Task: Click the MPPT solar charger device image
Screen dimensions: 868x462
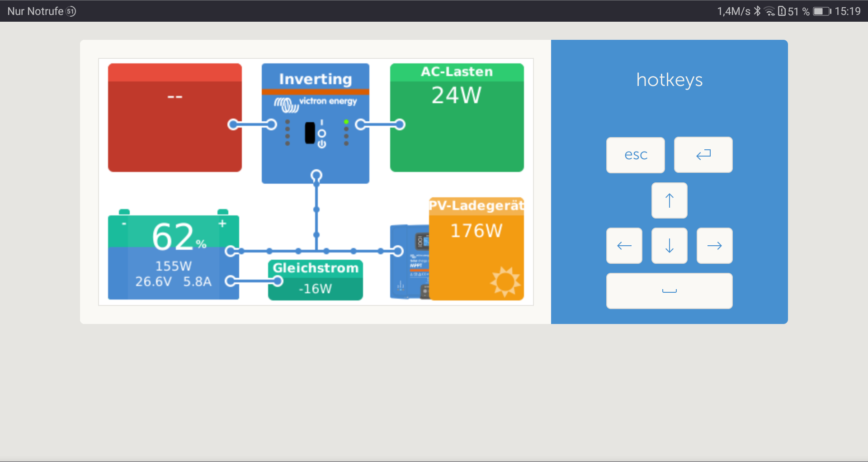Action: (409, 262)
